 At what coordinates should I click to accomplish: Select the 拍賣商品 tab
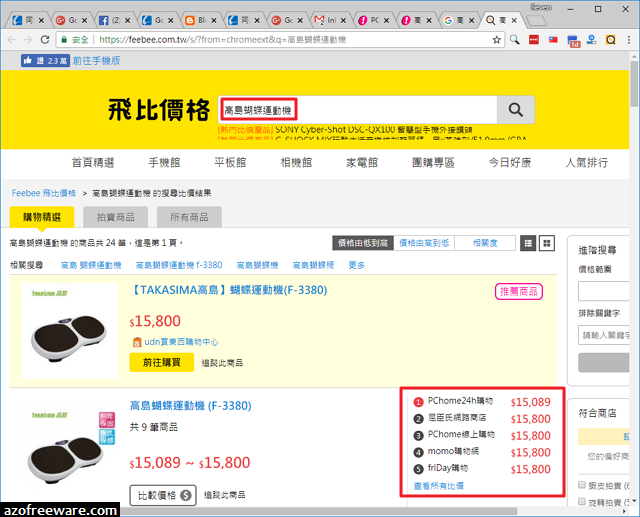click(x=116, y=217)
